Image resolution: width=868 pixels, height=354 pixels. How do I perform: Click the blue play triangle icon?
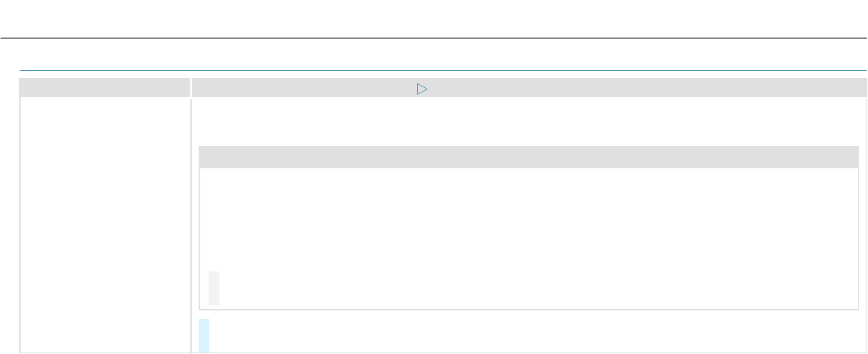coord(422,89)
